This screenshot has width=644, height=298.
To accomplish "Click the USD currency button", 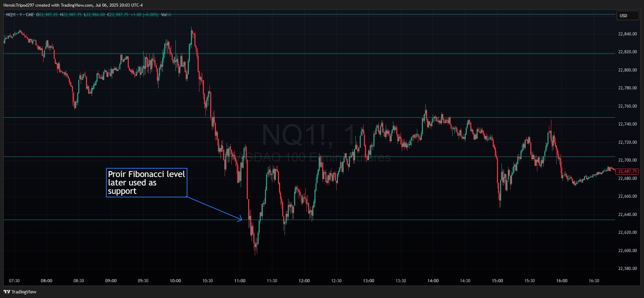I will pyautogui.click(x=628, y=15).
